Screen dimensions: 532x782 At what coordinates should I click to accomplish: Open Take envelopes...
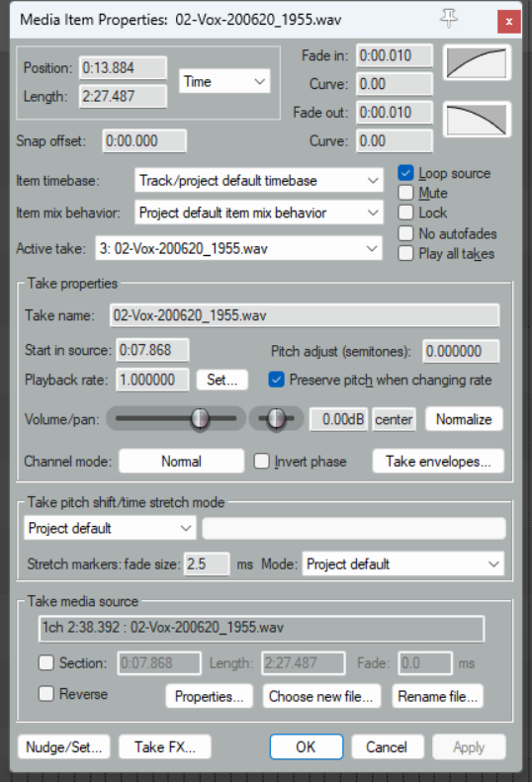(438, 462)
